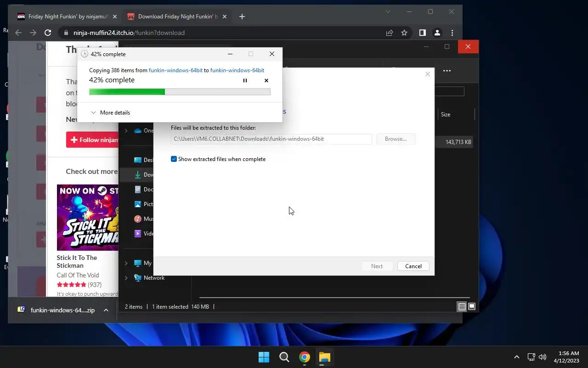Image resolution: width=588 pixels, height=368 pixels.
Task: Close the Download Friday Night Funkin' tab
Action: [225, 17]
